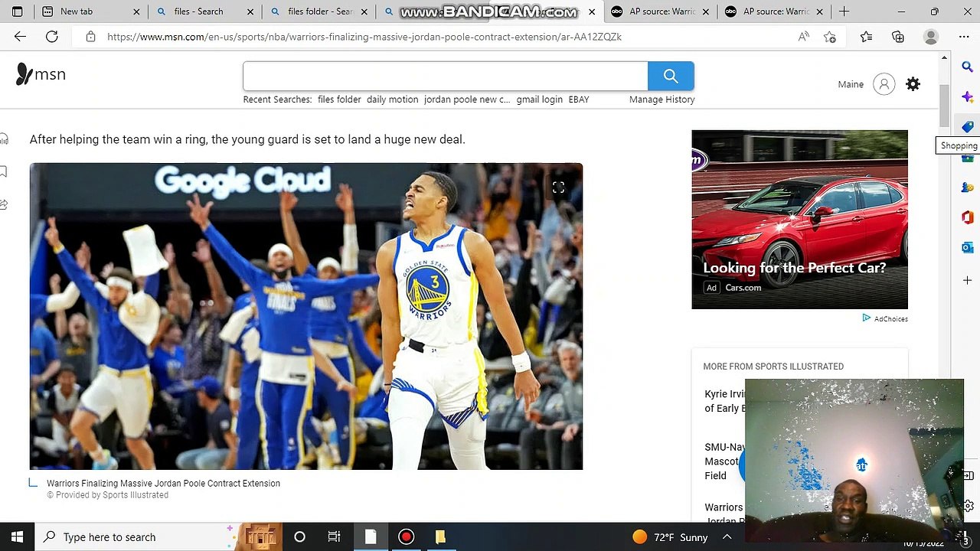The width and height of the screenshot is (980, 551).
Task: Switch to 'files folder - Search' tab
Action: tap(320, 11)
